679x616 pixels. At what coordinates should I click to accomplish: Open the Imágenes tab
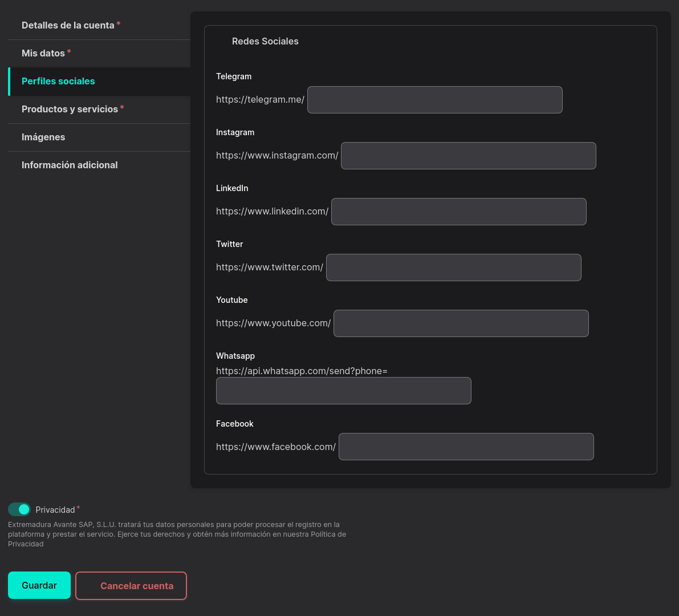coord(43,137)
